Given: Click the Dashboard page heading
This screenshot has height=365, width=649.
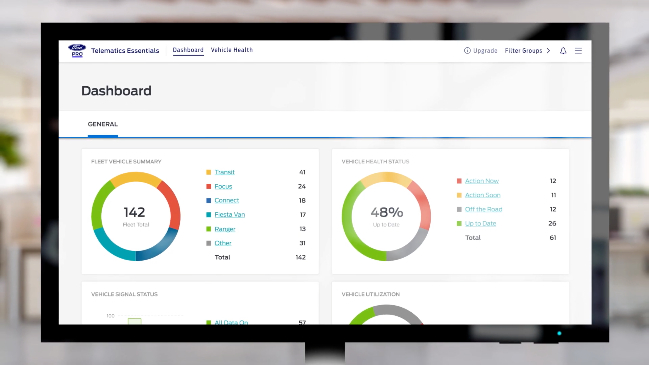Looking at the screenshot, I should 116,91.
